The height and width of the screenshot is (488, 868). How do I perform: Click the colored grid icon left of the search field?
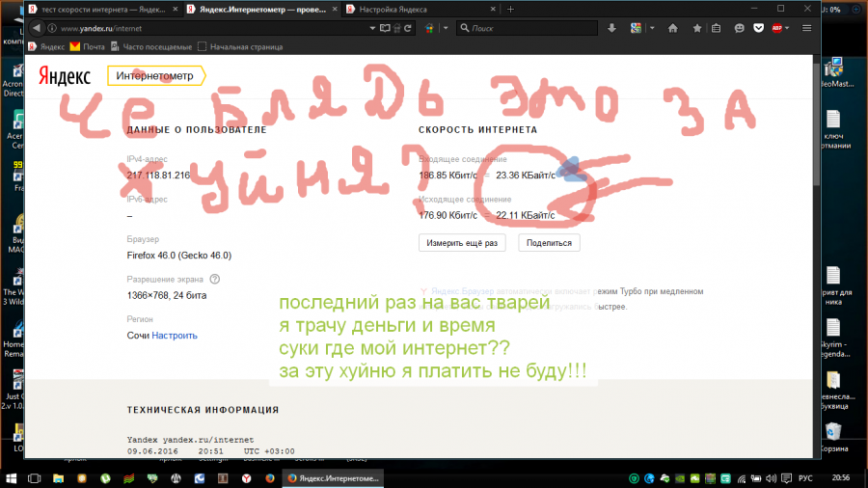[x=429, y=28]
